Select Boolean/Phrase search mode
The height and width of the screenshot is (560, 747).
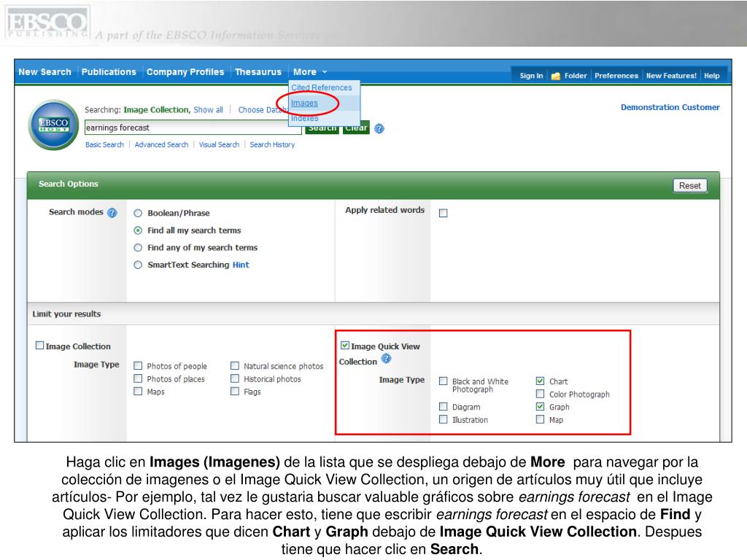click(x=138, y=214)
